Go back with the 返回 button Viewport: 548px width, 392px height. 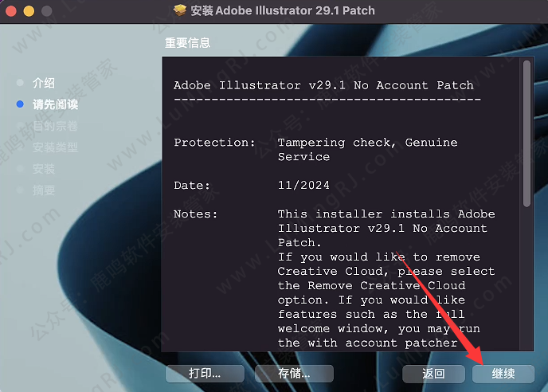tap(433, 373)
